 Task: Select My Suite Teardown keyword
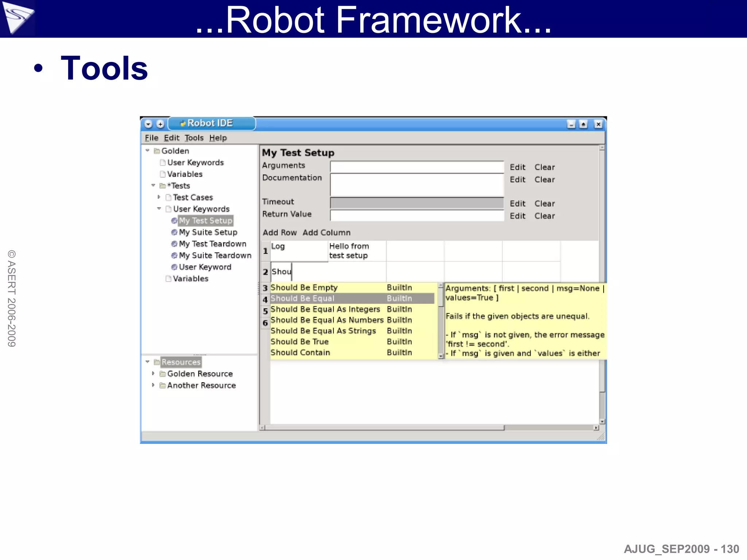pyautogui.click(x=215, y=256)
